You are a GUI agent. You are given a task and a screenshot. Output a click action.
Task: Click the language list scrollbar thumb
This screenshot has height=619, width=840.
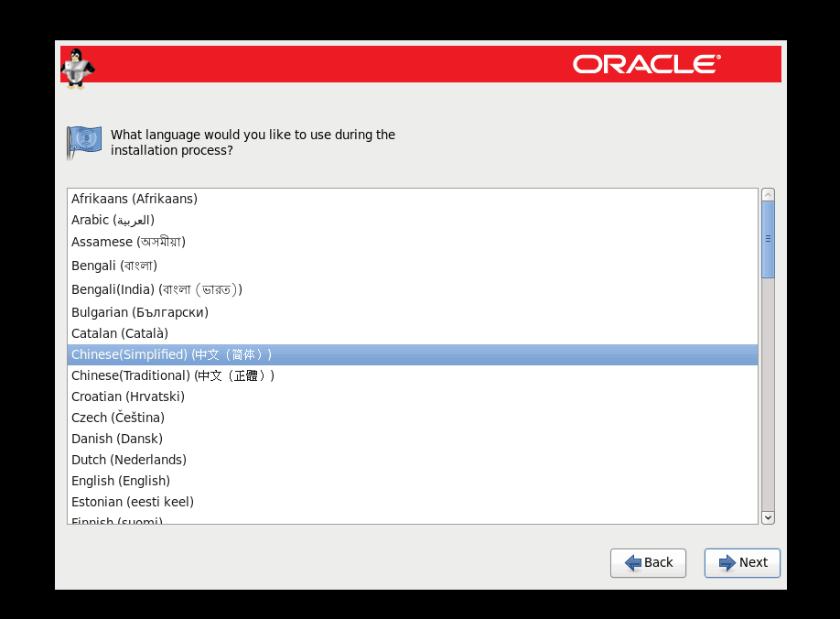[768, 239]
